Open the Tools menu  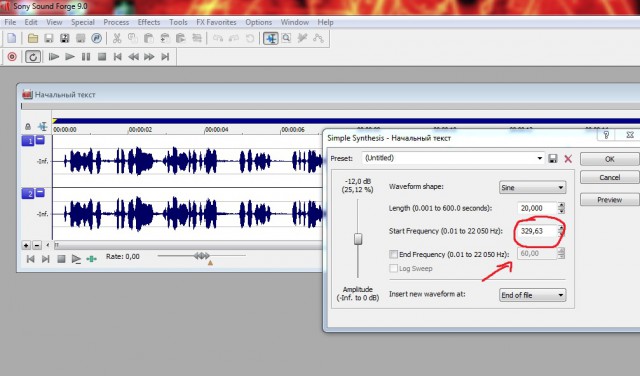click(x=178, y=22)
